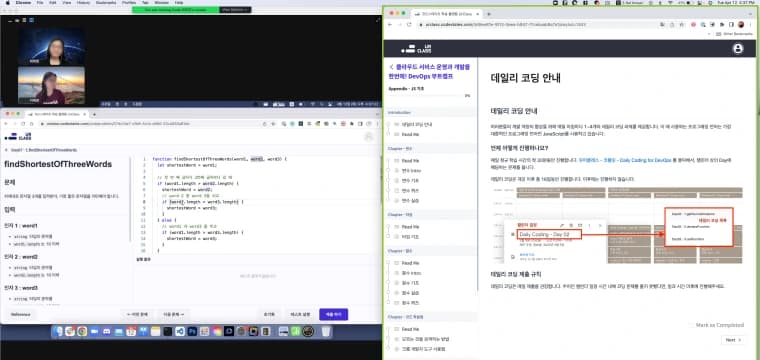Image resolution: width=760 pixels, height=360 pixels.
Task: Click the run tests button beside the blue submit button
Action: point(300,314)
